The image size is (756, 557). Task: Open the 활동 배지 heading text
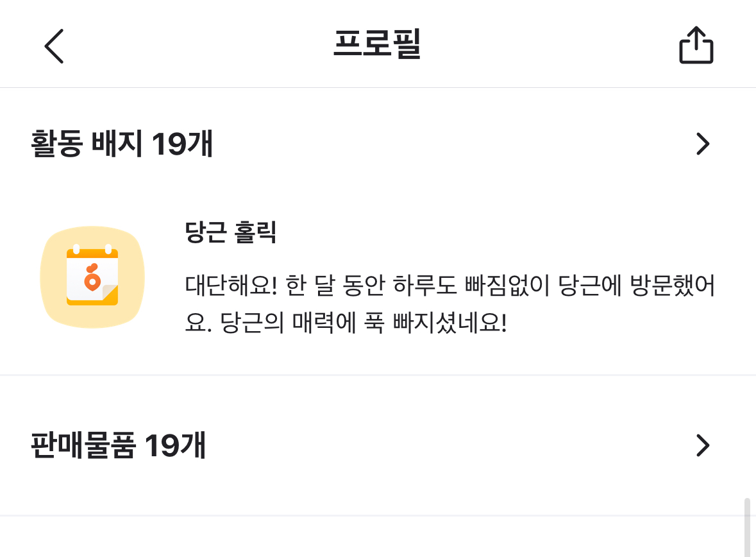tap(88, 145)
